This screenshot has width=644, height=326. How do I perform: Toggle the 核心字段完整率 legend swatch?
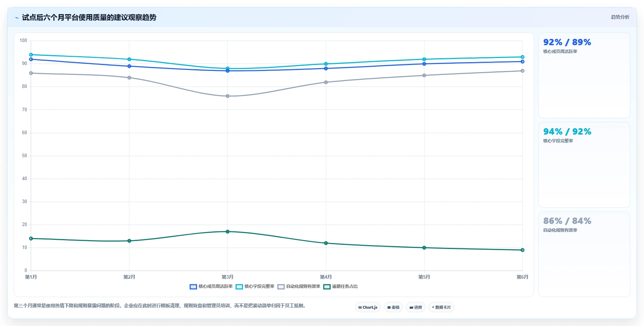[239, 287]
